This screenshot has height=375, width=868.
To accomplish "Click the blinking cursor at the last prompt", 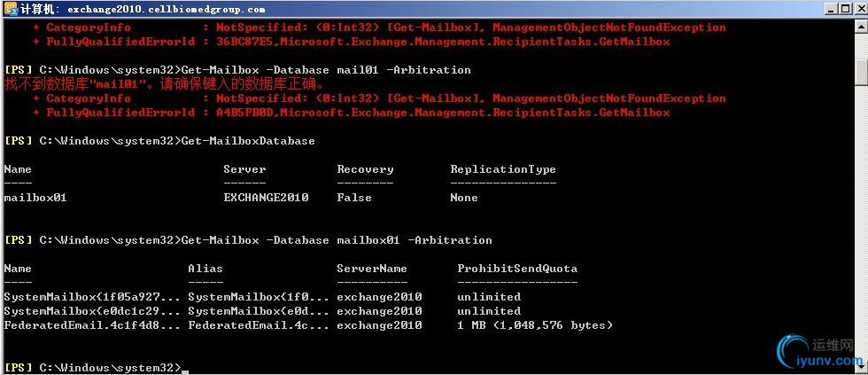I will pos(185,372).
